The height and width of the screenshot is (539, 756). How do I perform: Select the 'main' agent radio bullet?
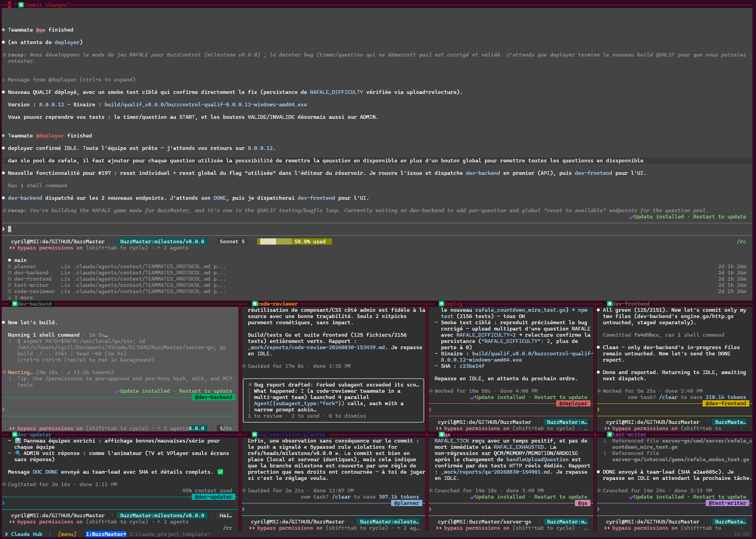pyautogui.click(x=9, y=261)
